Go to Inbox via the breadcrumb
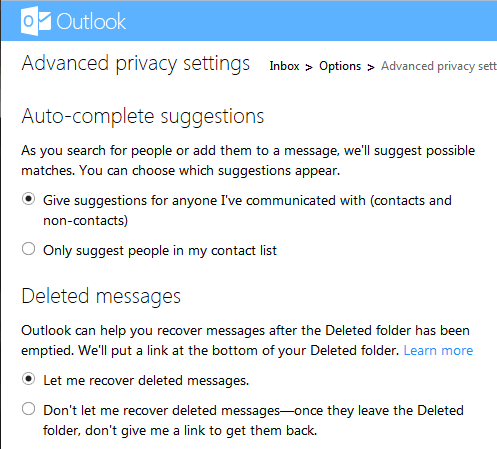497x449 pixels. click(x=284, y=66)
